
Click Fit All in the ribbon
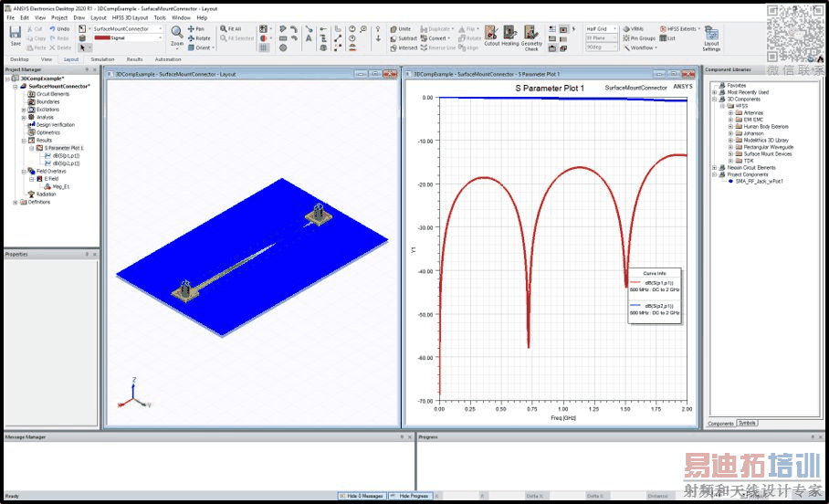click(x=230, y=29)
